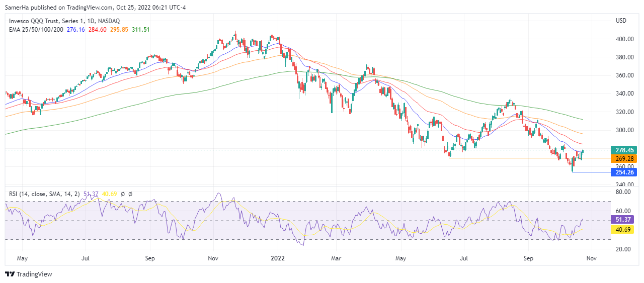Click the RSI indicator legend label
Viewport: 644px width, 283px height.
coord(43,194)
